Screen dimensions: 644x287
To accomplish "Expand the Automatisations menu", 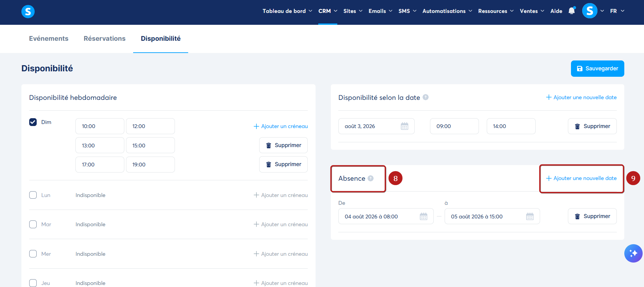I will tap(447, 11).
